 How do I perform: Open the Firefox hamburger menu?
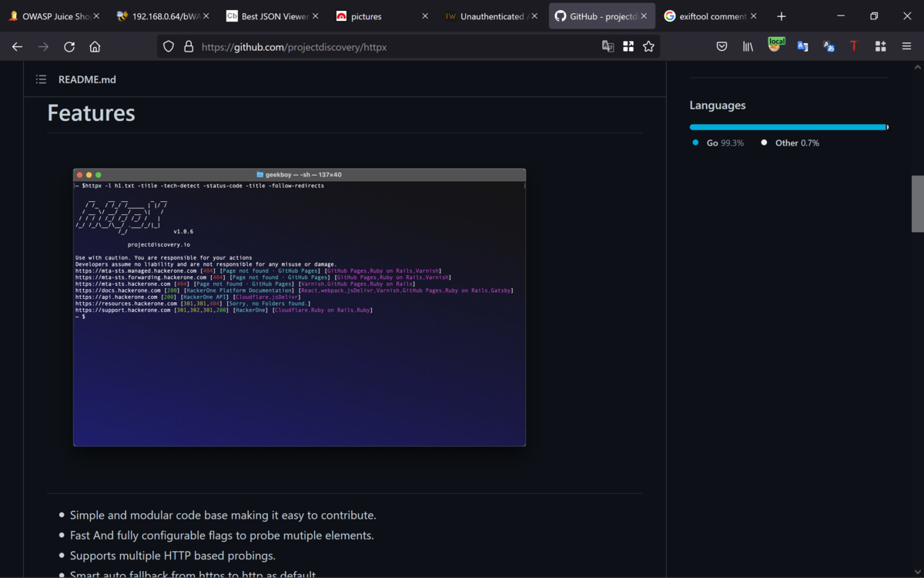click(907, 47)
